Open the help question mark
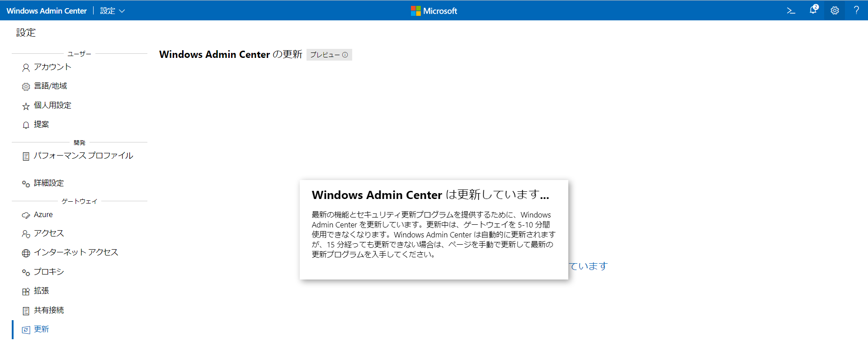Screen dimensions: 868x341 [856, 10]
